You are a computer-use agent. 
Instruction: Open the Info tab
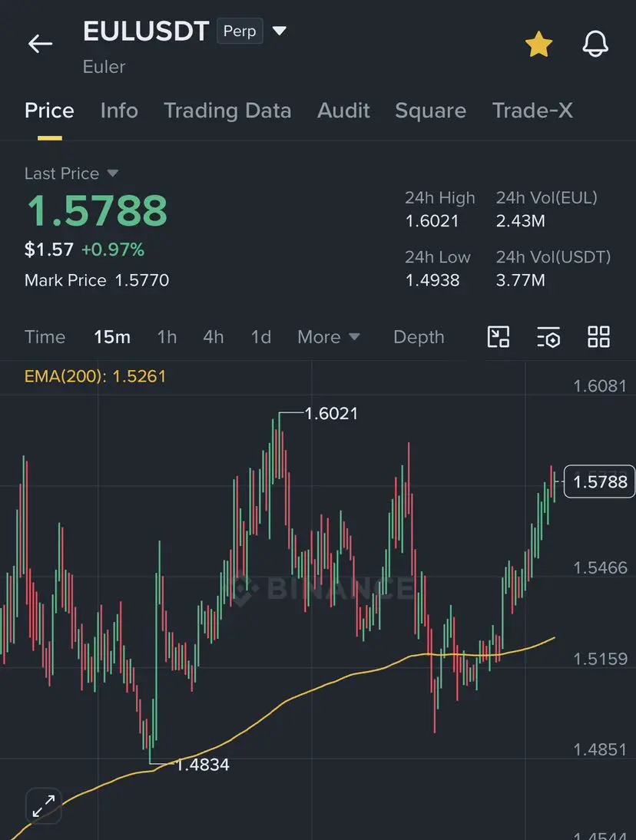click(119, 111)
